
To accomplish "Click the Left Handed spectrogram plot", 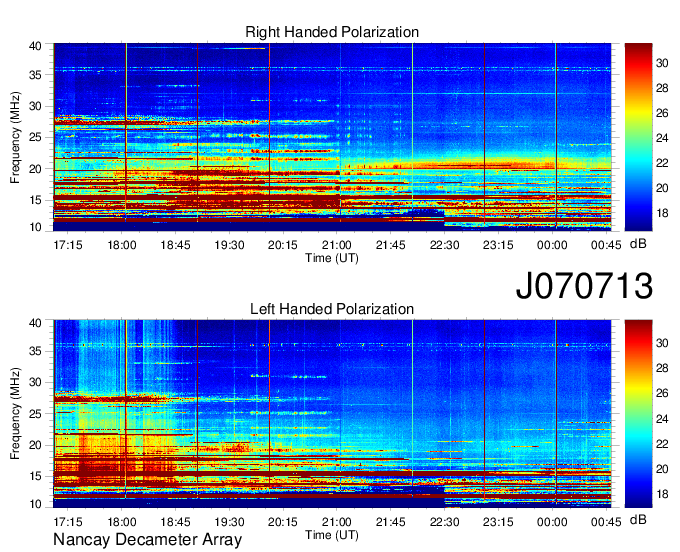I will tap(332, 414).
